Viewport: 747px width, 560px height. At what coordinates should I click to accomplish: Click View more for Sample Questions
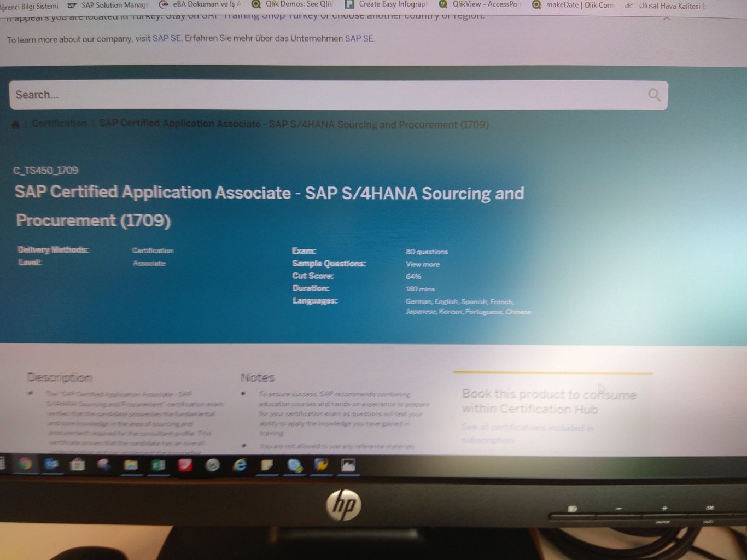[423, 264]
